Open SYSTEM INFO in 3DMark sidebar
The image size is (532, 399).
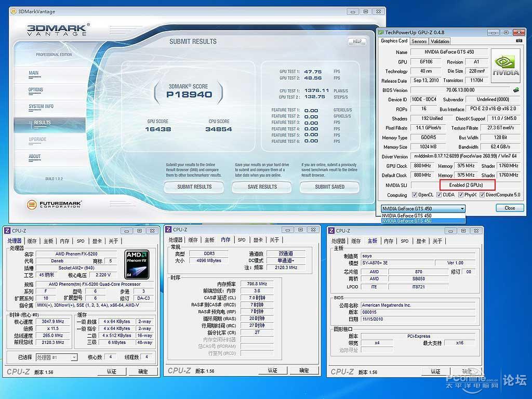point(41,106)
